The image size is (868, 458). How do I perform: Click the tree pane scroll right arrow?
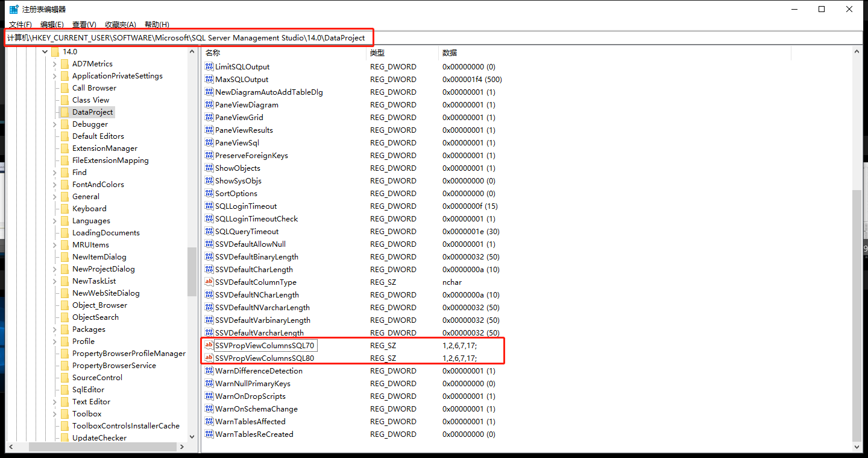point(182,447)
